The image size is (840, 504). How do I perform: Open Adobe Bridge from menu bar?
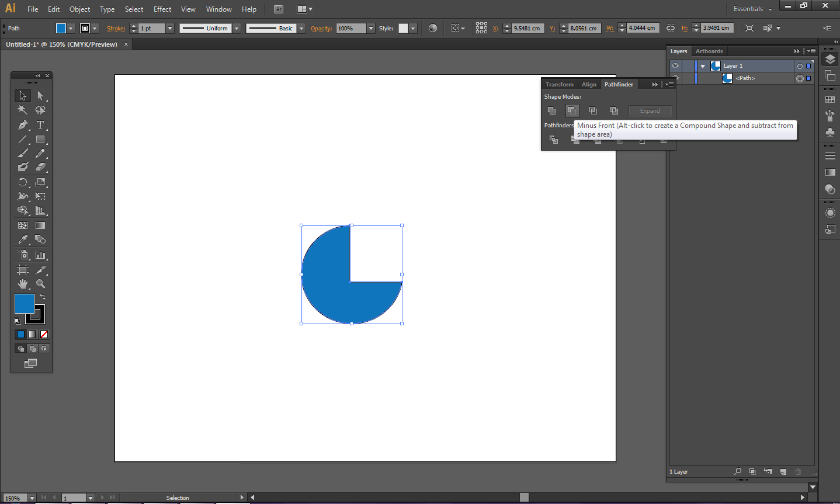279,9
